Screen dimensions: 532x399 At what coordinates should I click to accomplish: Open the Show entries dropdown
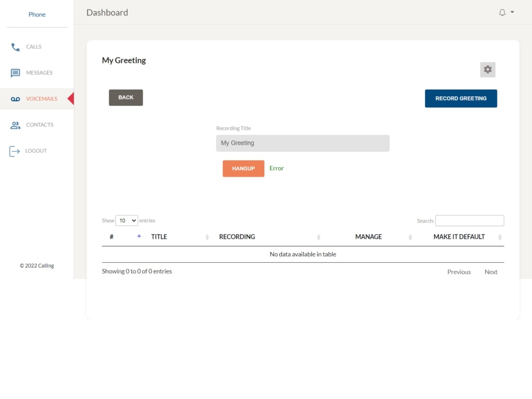[127, 220]
